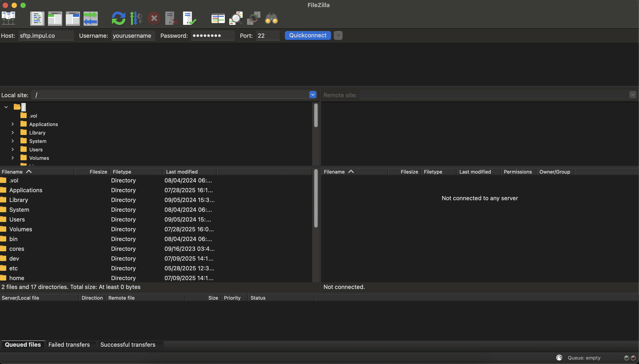This screenshot has width=639, height=364.
Task: Click disconnect from server icon
Action: [x=172, y=18]
